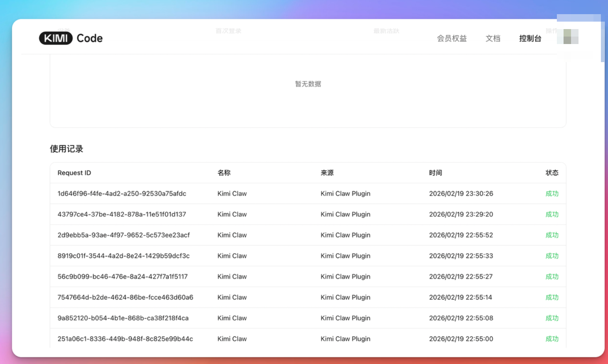This screenshot has width=608, height=364.
Task: Click the timestamp 2026/02/19 23:29:20
Action: pyautogui.click(x=461, y=214)
